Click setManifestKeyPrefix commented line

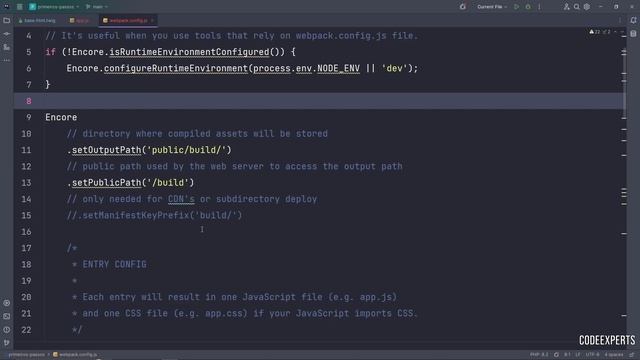click(x=154, y=215)
